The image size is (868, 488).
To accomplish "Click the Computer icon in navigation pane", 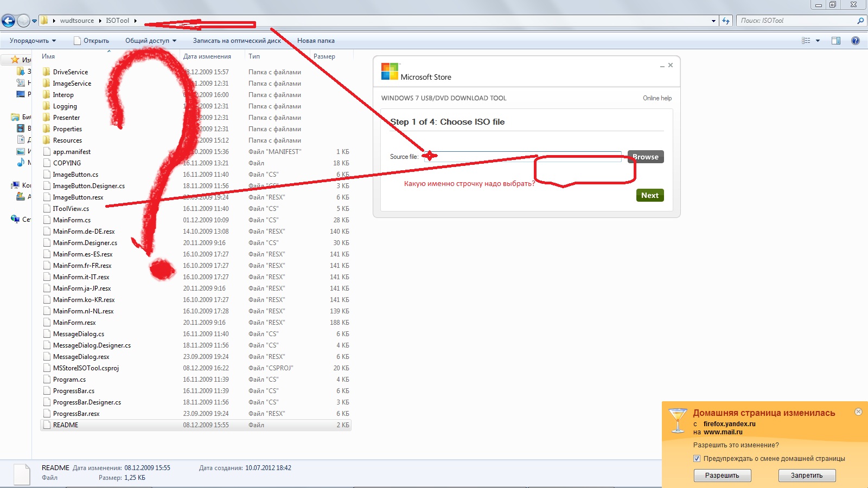I will pos(15,185).
